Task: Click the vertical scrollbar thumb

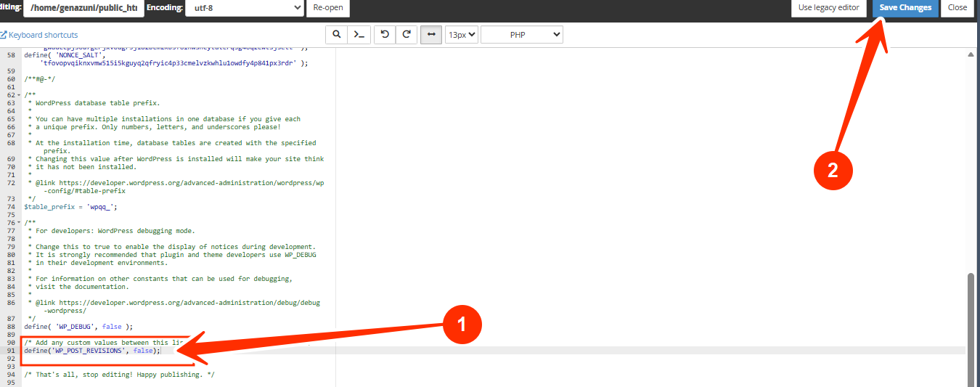Action: tap(971, 327)
